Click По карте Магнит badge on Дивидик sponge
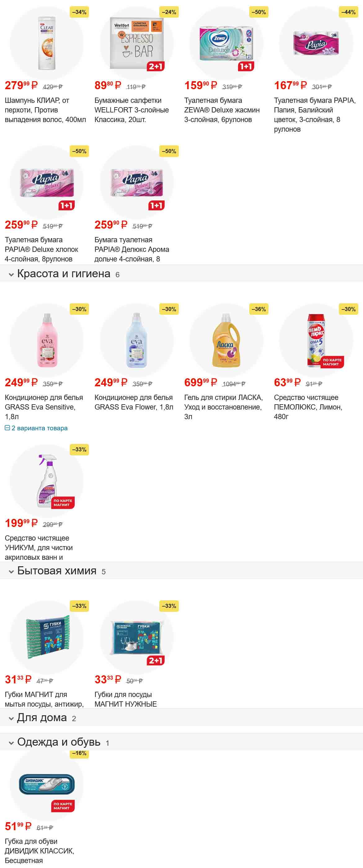This screenshot has width=363, height=868. [63, 806]
